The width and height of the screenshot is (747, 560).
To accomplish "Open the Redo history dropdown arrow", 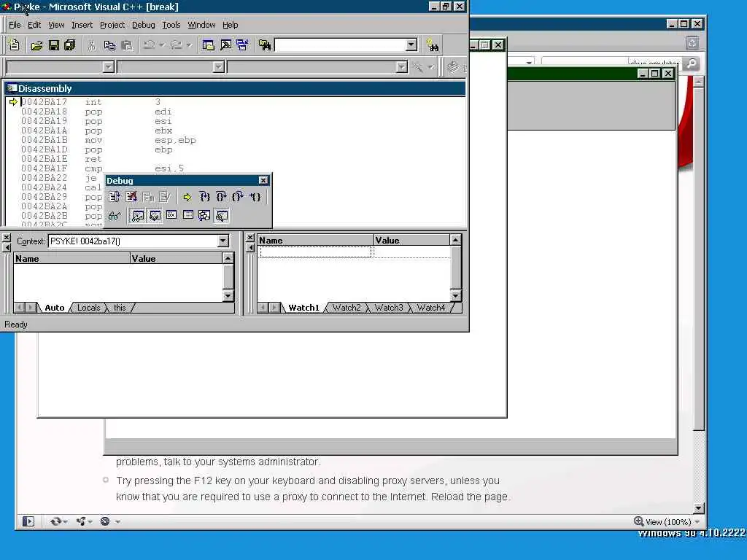I will pyautogui.click(x=189, y=44).
